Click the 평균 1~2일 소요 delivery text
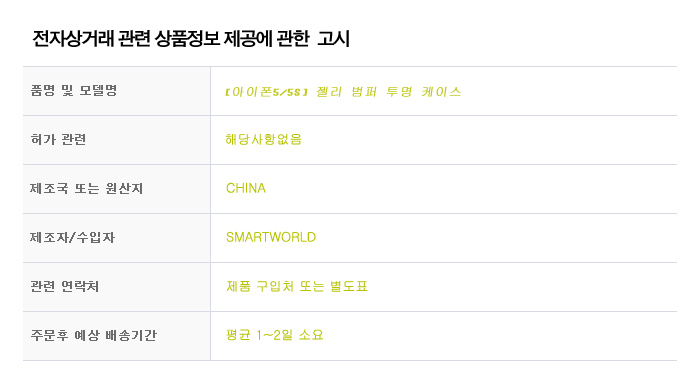Viewport: 700px width, 386px height. click(x=275, y=335)
